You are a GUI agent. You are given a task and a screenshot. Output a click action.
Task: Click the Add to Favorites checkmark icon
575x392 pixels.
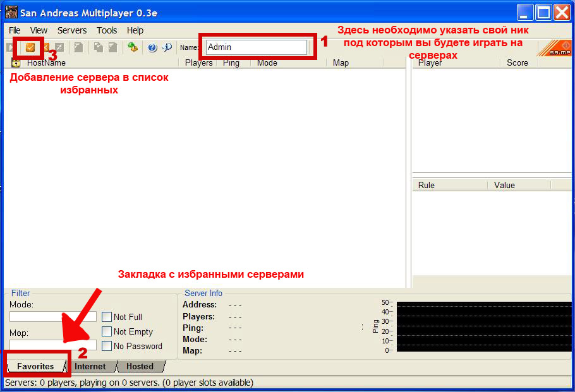point(30,47)
